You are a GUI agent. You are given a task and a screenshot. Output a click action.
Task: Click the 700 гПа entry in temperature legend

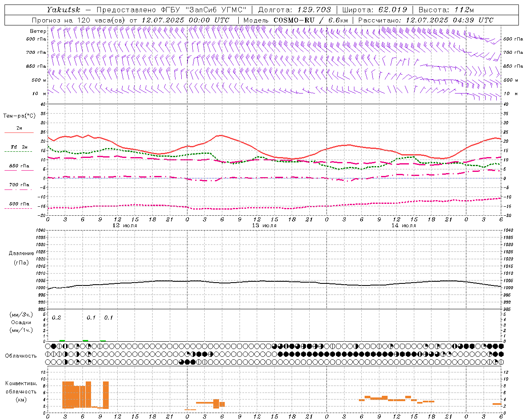[x=19, y=185]
